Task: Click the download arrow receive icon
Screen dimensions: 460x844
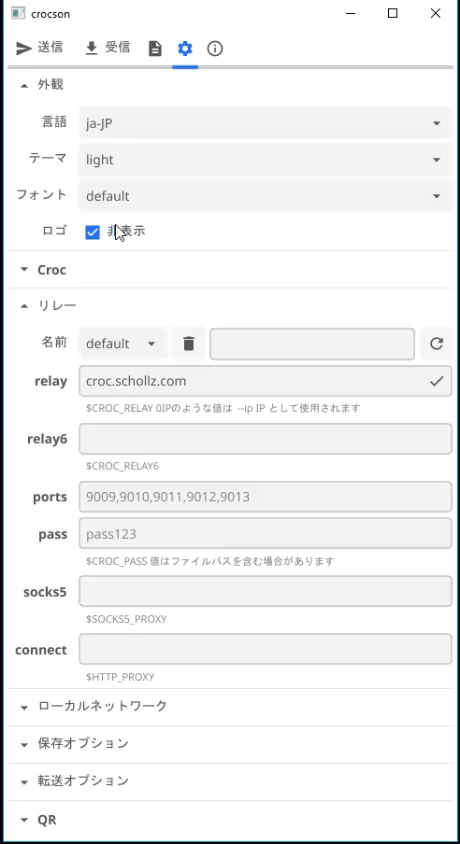Action: pyautogui.click(x=91, y=49)
